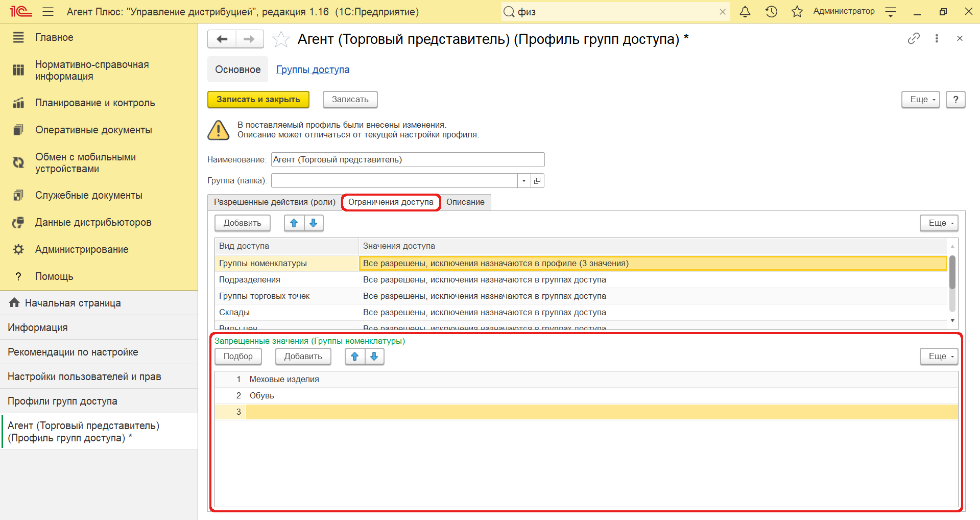Add a new access kind row

(x=243, y=223)
